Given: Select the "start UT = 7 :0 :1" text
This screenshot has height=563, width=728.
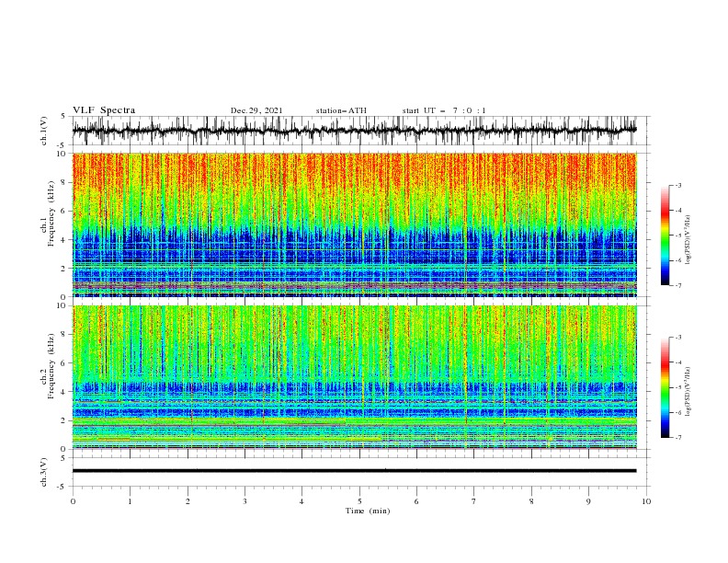Looking at the screenshot, I should (444, 110).
